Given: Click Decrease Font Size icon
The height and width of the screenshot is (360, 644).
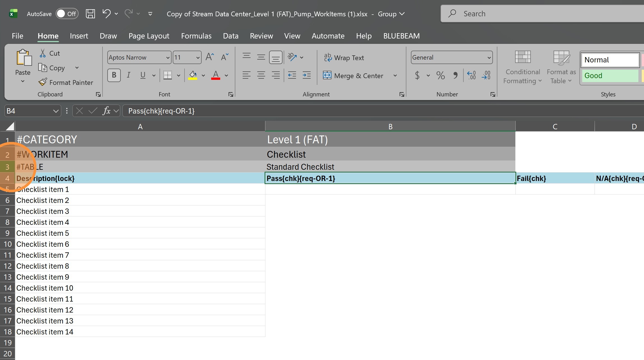Looking at the screenshot, I should pyautogui.click(x=225, y=57).
